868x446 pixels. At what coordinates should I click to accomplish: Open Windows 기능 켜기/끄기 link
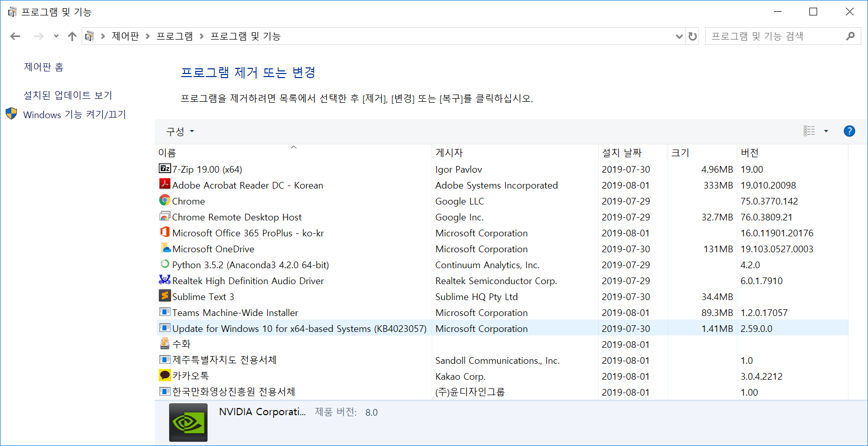pos(75,115)
